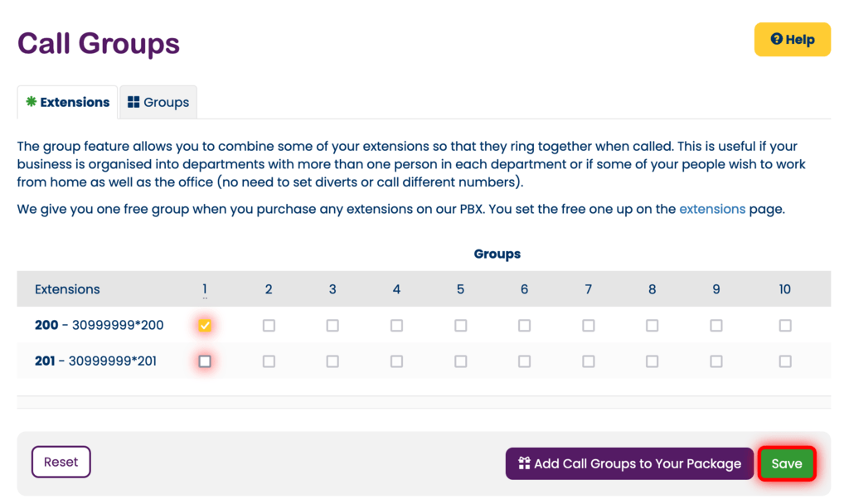
Task: Check group 4 for extension 200
Action: 396,326
